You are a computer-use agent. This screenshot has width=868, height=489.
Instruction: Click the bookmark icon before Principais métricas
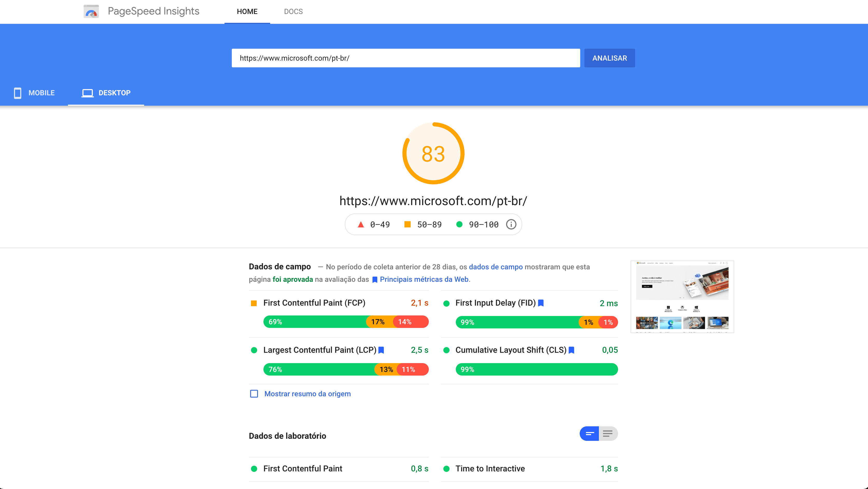coord(375,280)
